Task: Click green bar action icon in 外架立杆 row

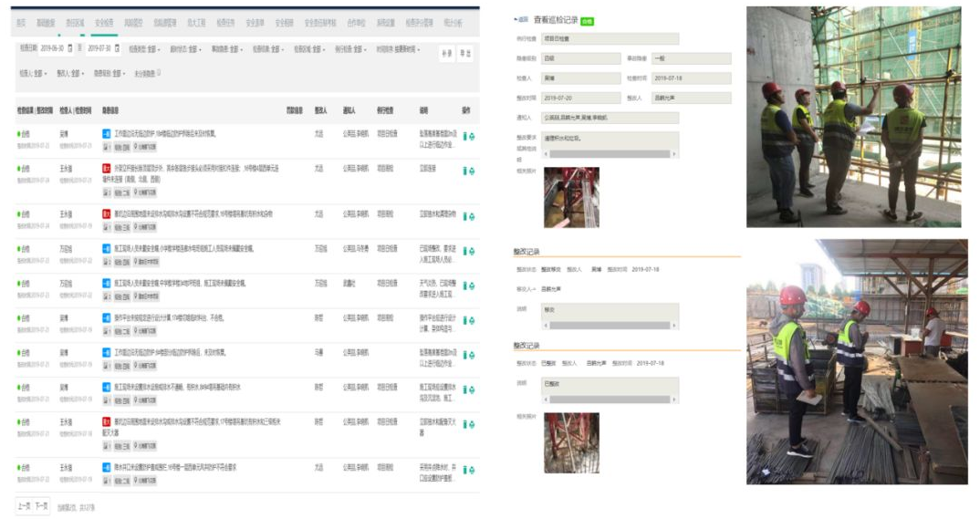Action: click(464, 171)
